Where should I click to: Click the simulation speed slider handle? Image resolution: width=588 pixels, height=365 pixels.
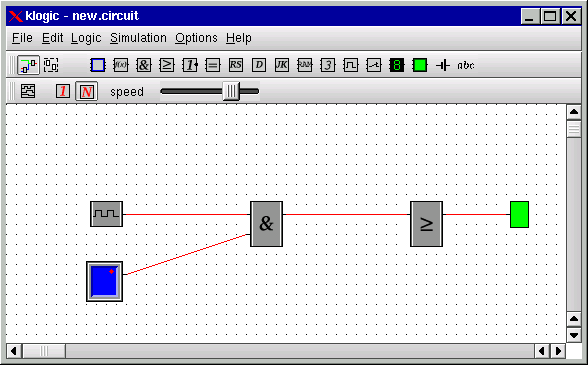pyautogui.click(x=231, y=91)
